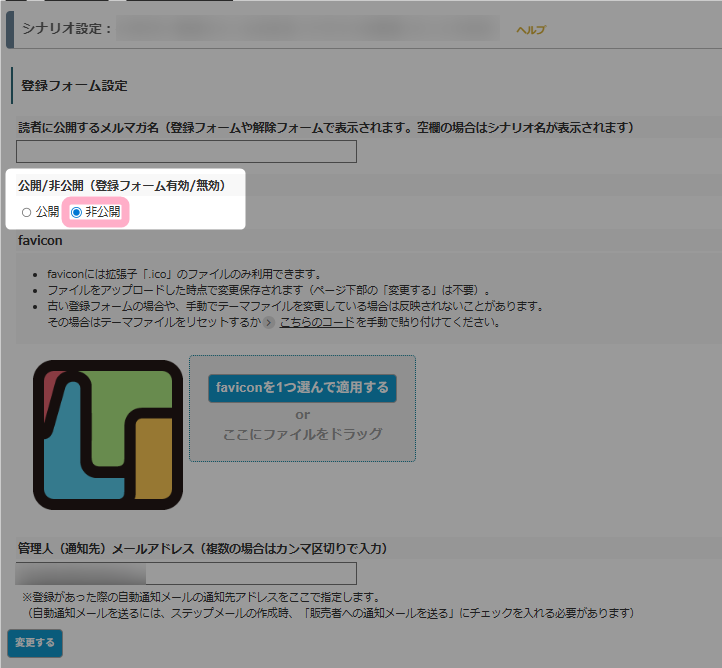Click the 非公開 text label
Screen dimensions: 722x668
[x=102, y=212]
